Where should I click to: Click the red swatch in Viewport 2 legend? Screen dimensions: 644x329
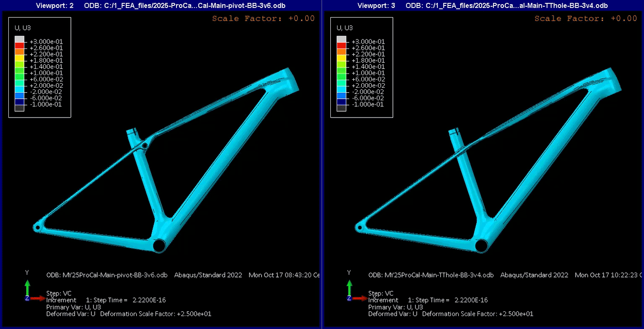tap(19, 45)
